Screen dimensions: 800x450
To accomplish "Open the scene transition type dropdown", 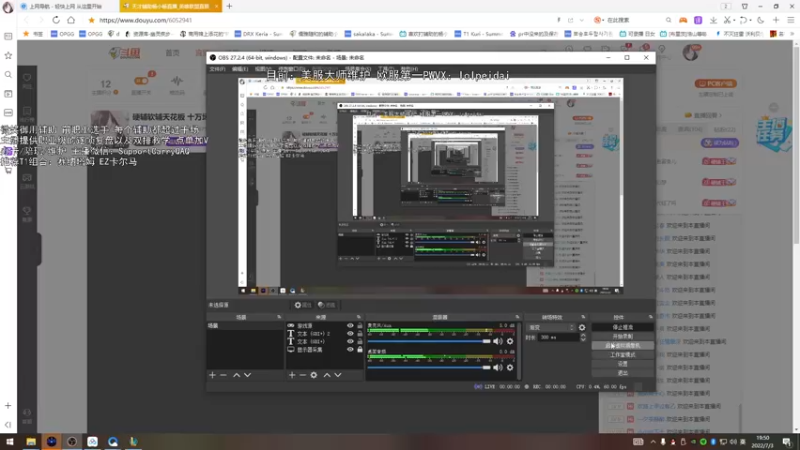I will [x=551, y=328].
